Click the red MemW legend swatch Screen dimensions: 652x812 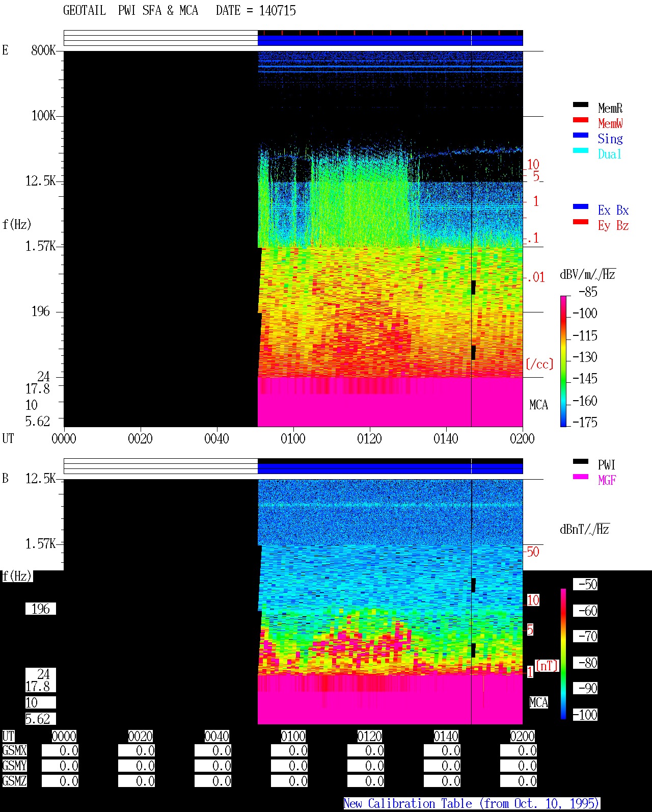[x=580, y=120]
